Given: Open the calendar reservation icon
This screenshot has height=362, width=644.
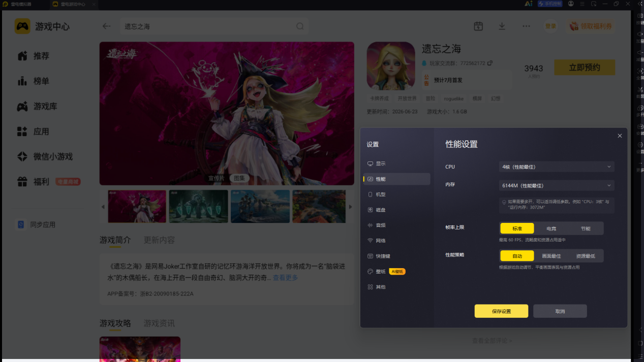Looking at the screenshot, I should point(478,26).
